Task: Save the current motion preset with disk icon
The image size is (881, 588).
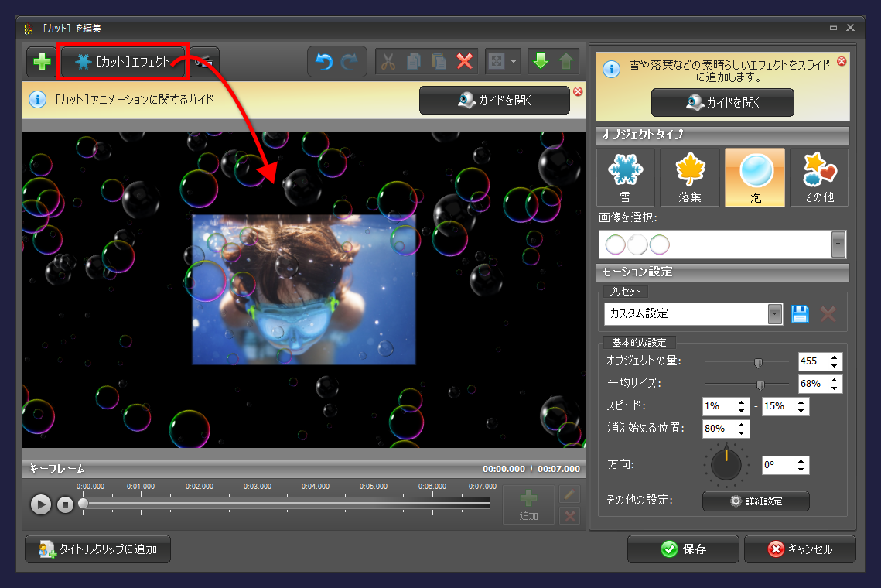Action: point(800,313)
